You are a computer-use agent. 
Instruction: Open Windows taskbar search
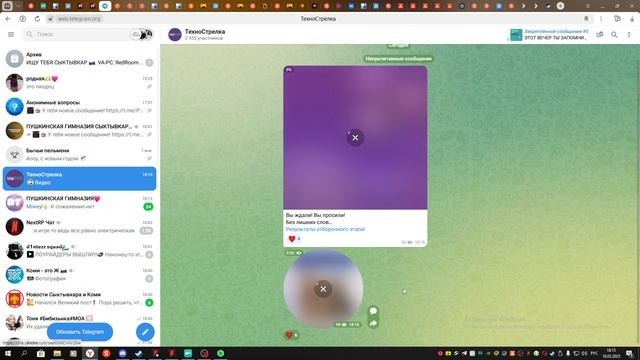(x=24, y=353)
